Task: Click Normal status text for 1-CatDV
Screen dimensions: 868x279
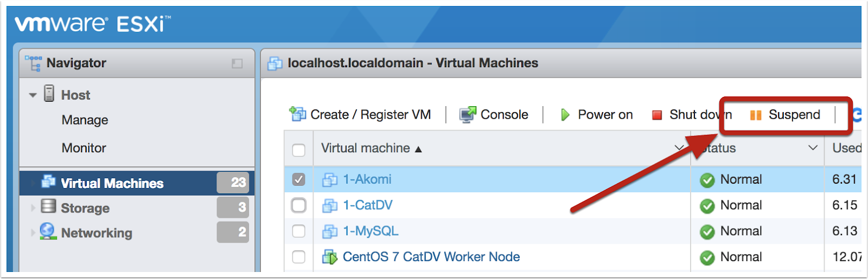Action: [x=741, y=205]
